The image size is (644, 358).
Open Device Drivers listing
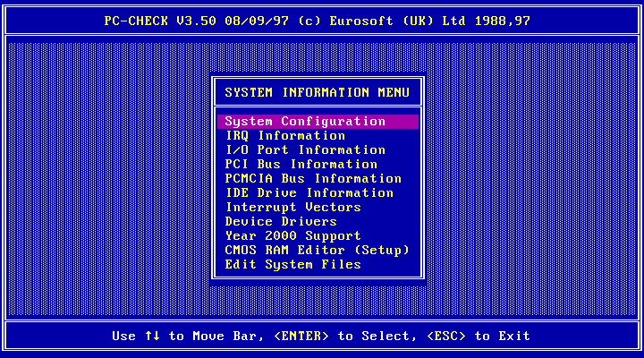pos(282,222)
